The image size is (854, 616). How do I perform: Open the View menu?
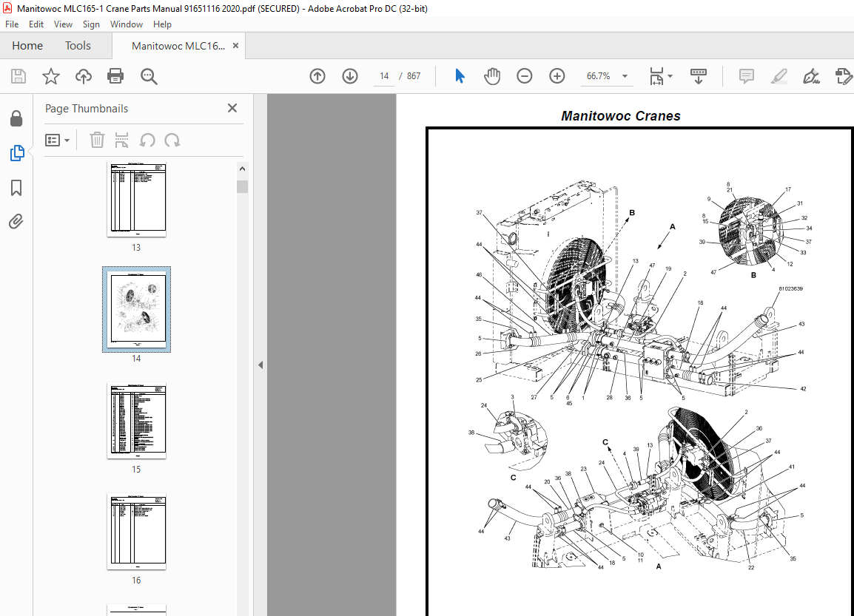point(63,24)
